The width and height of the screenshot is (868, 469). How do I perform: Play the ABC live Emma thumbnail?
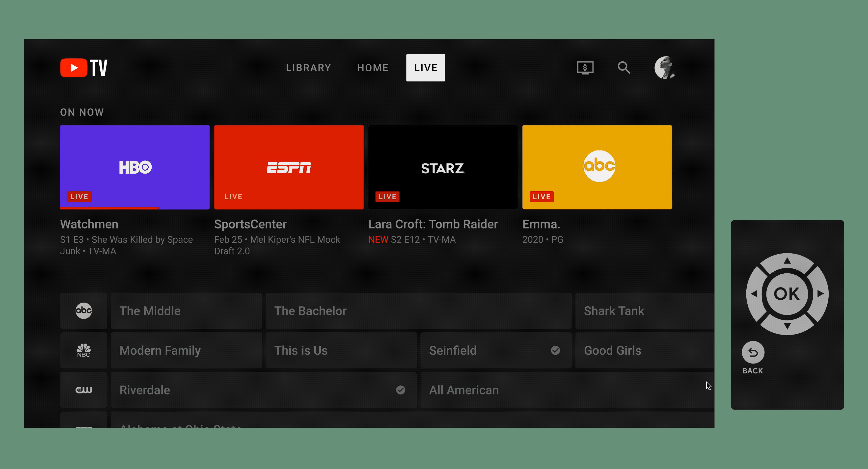[597, 167]
